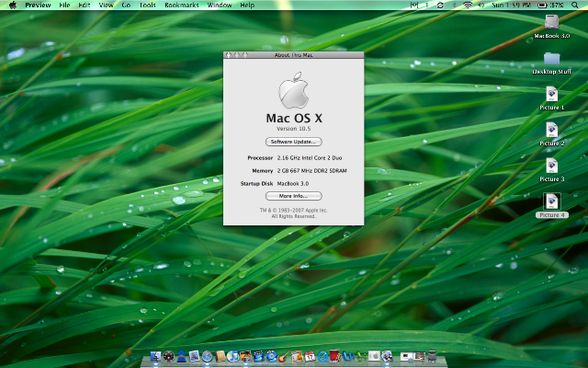Open iDVD disc icon in Dock
This screenshot has height=368, width=588.
pos(272,356)
